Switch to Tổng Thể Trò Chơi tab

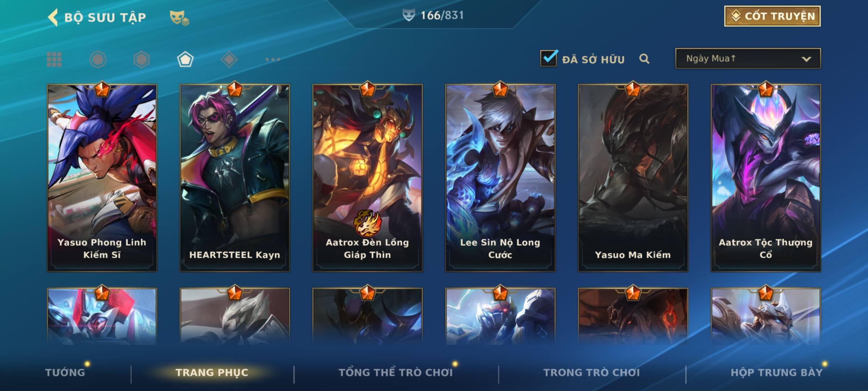[396, 373]
